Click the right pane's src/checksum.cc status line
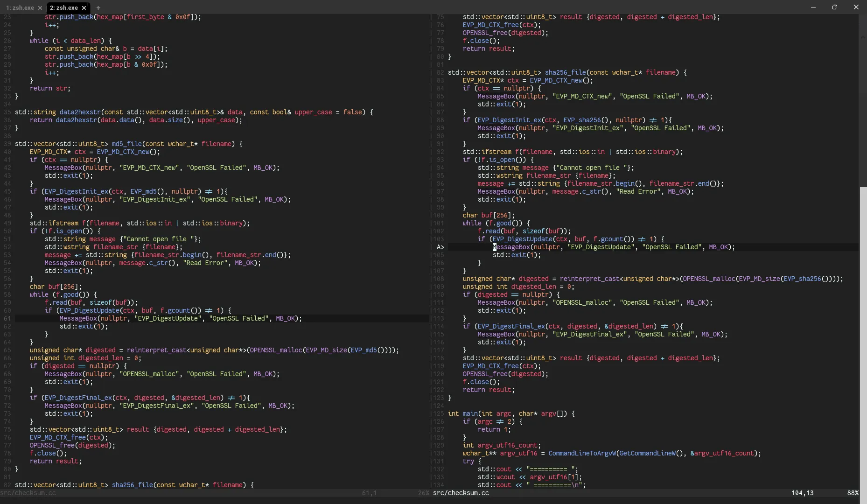The image size is (867, 504). coord(461,493)
